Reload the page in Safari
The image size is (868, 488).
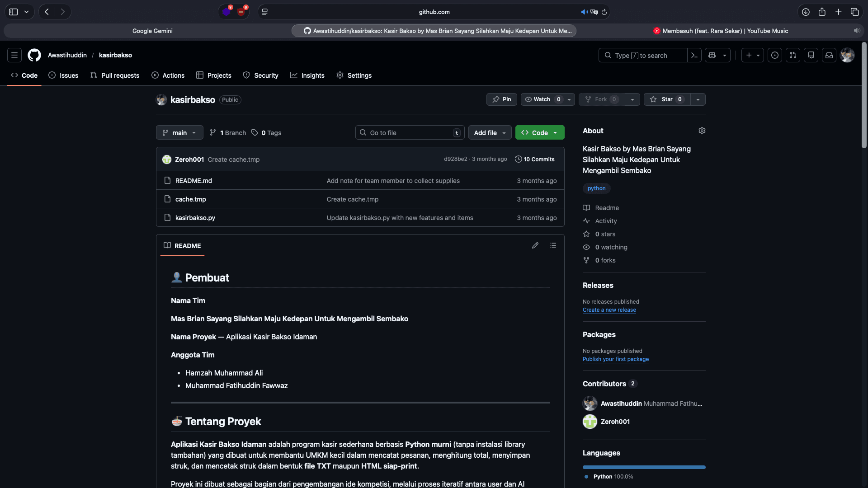click(x=604, y=12)
